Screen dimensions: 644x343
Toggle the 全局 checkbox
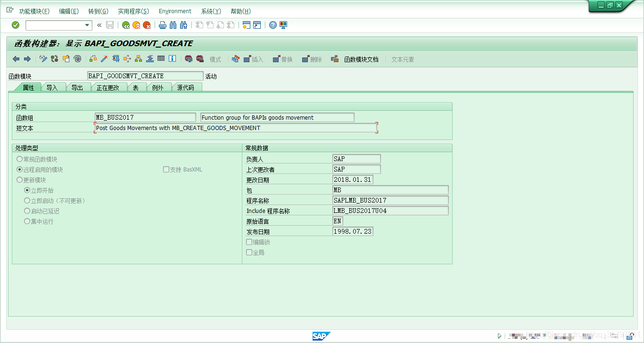coord(249,253)
